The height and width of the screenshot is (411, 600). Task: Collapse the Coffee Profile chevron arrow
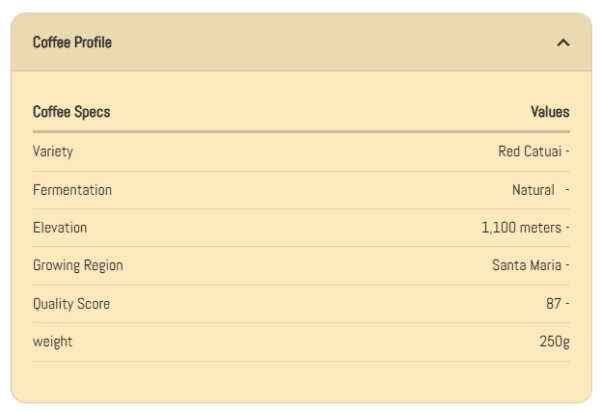tap(563, 43)
